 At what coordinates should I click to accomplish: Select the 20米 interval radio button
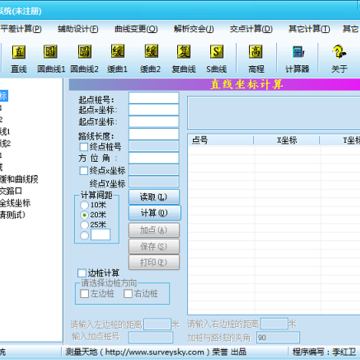84,215
